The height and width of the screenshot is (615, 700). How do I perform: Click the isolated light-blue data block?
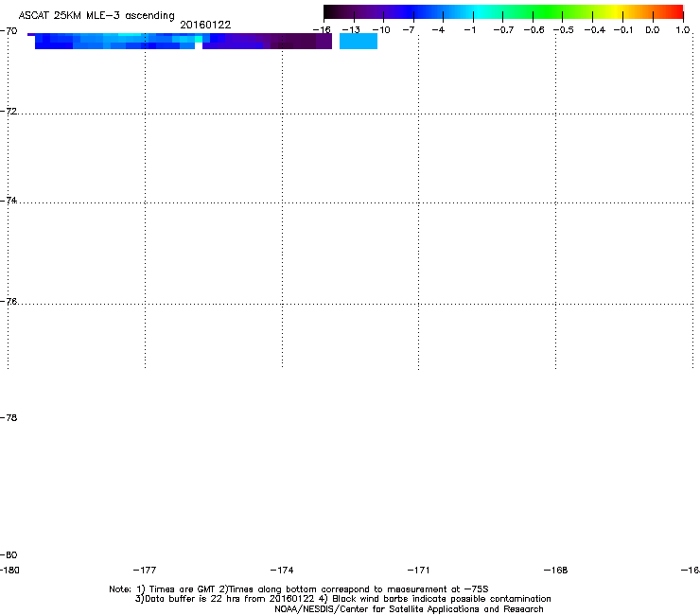point(359,41)
